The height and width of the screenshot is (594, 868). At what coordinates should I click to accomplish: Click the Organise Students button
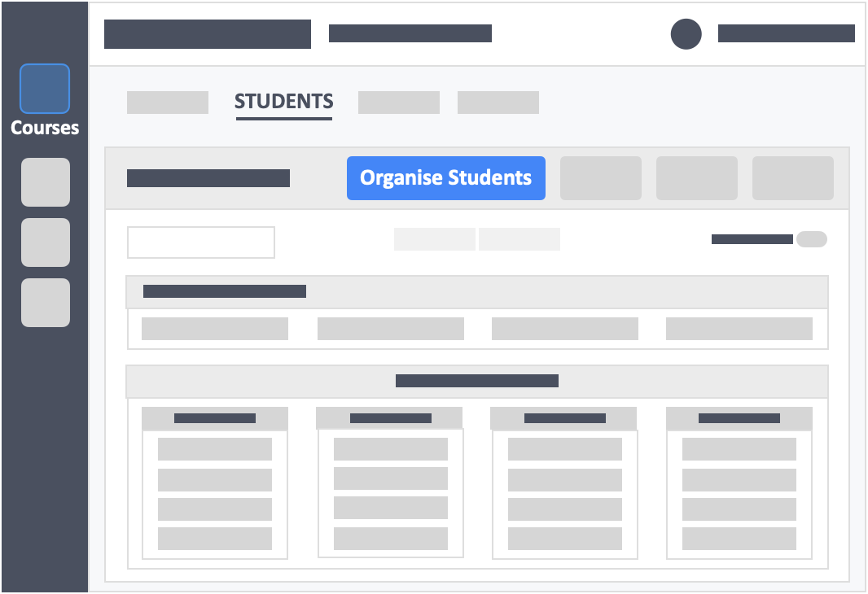point(445,178)
